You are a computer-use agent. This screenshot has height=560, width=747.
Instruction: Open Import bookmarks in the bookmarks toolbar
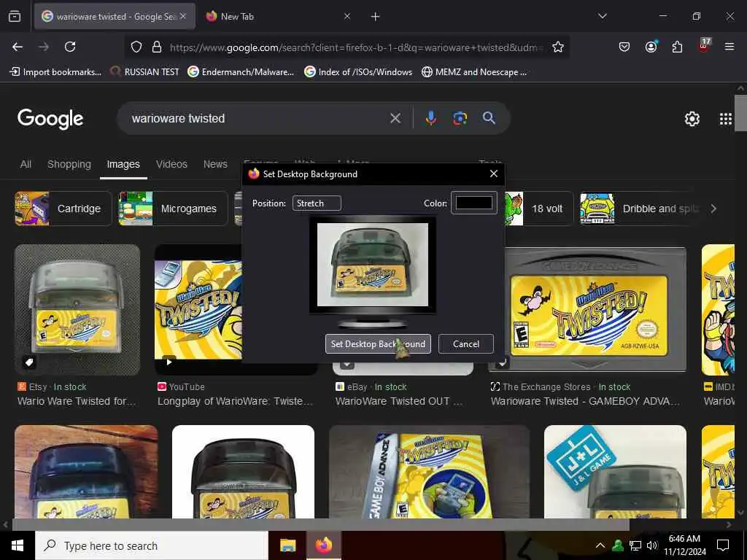tap(55, 72)
